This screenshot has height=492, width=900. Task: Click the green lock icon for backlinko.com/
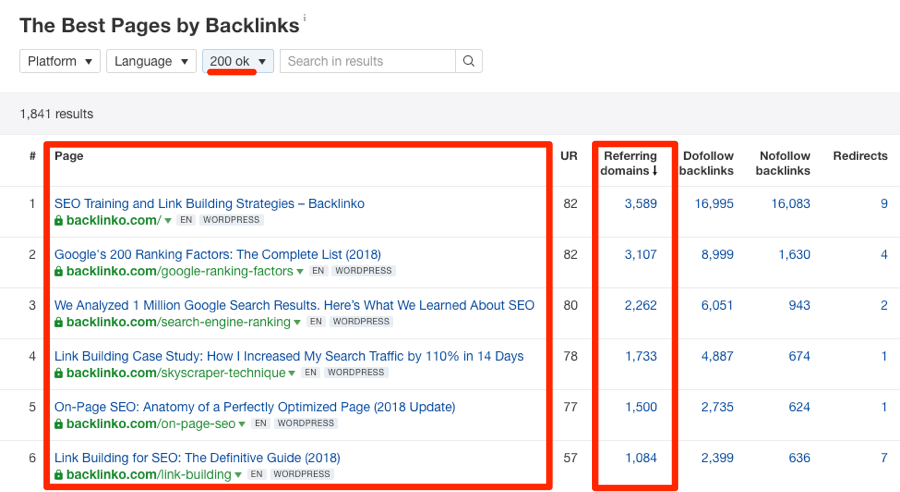tap(59, 220)
